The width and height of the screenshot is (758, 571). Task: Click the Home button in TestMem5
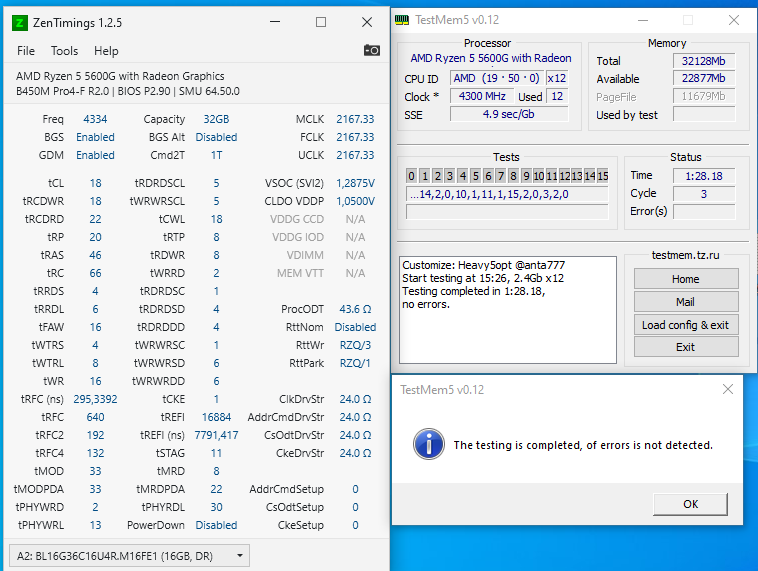[x=685, y=279]
